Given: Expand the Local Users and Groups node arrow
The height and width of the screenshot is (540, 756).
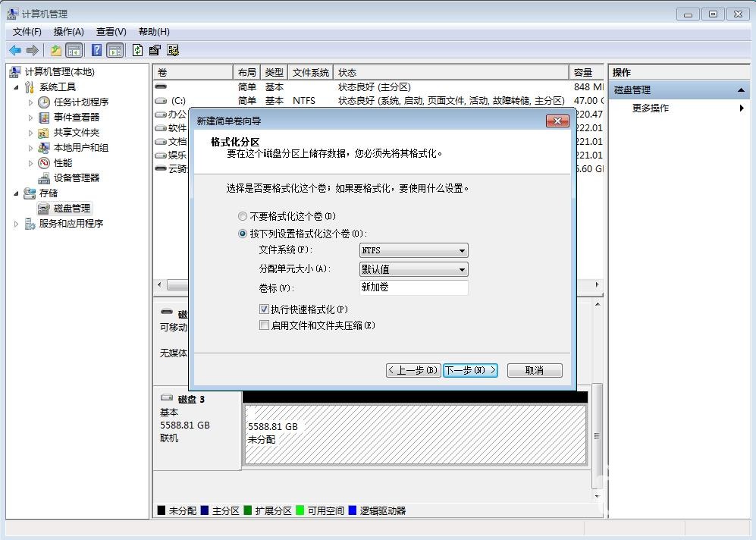Looking at the screenshot, I should (30, 148).
